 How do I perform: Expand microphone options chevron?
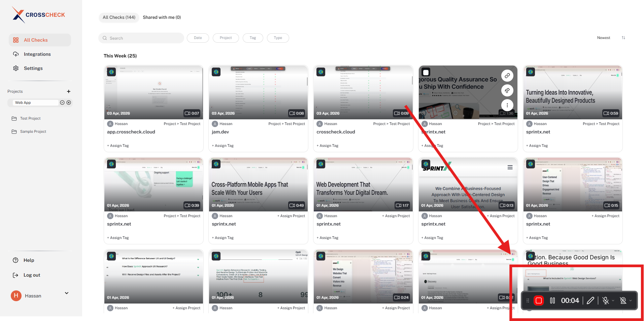pyautogui.click(x=613, y=300)
